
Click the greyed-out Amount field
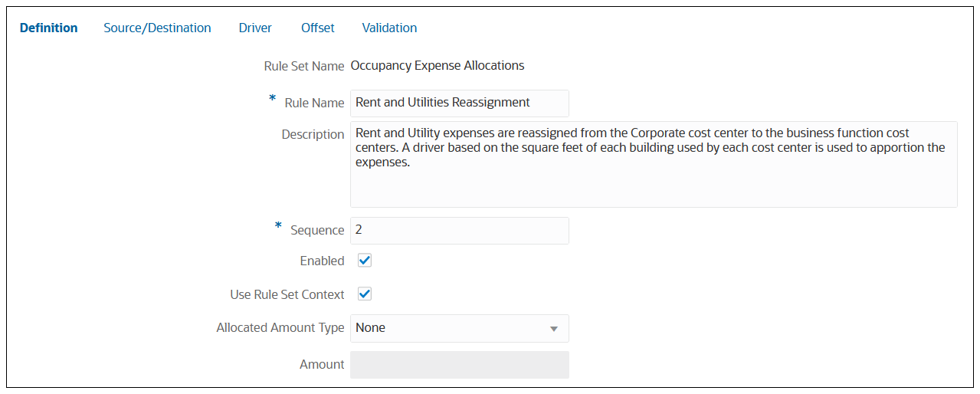pos(459,365)
